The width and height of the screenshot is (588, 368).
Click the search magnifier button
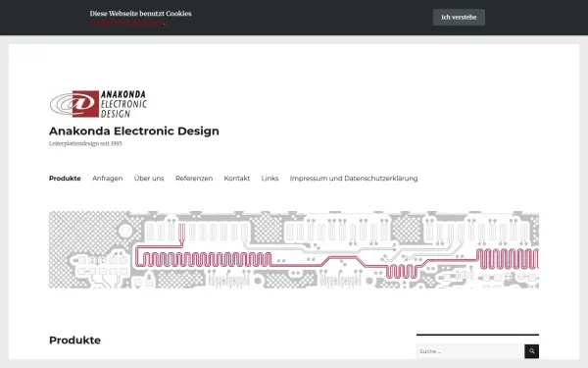point(531,351)
